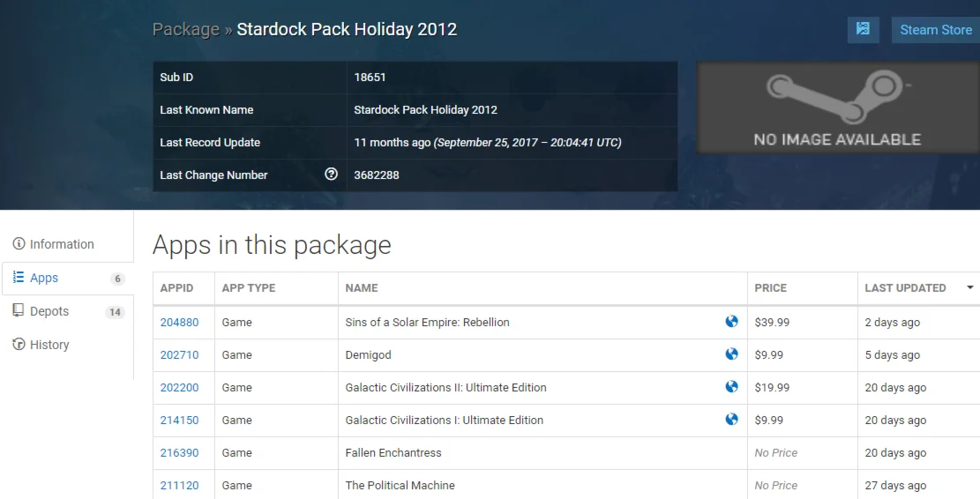
Task: Click the globe icon beside Demigod
Action: (x=731, y=354)
